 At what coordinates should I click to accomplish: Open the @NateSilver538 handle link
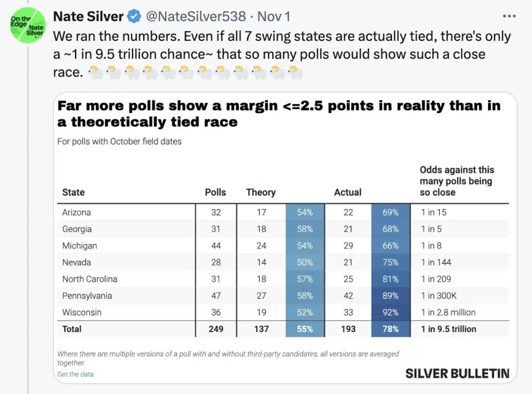pos(196,17)
